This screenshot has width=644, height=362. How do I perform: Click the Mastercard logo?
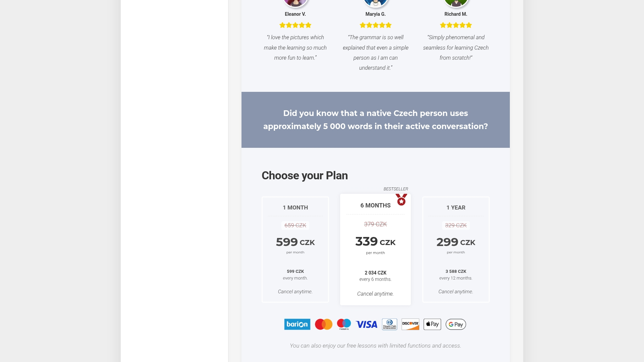pos(324,324)
